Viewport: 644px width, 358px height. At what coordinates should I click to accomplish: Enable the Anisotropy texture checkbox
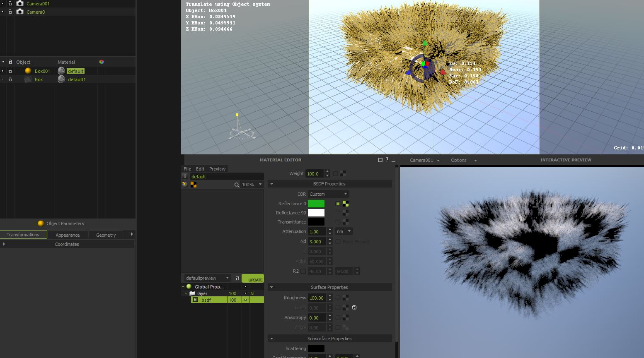pyautogui.click(x=338, y=317)
